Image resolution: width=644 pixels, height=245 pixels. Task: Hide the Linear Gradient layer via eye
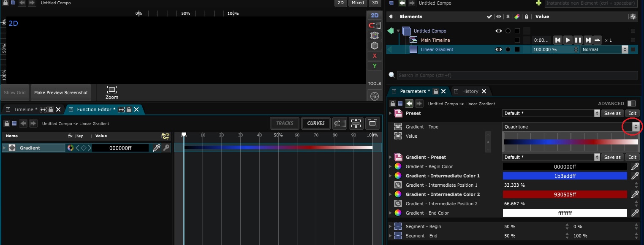click(x=499, y=49)
